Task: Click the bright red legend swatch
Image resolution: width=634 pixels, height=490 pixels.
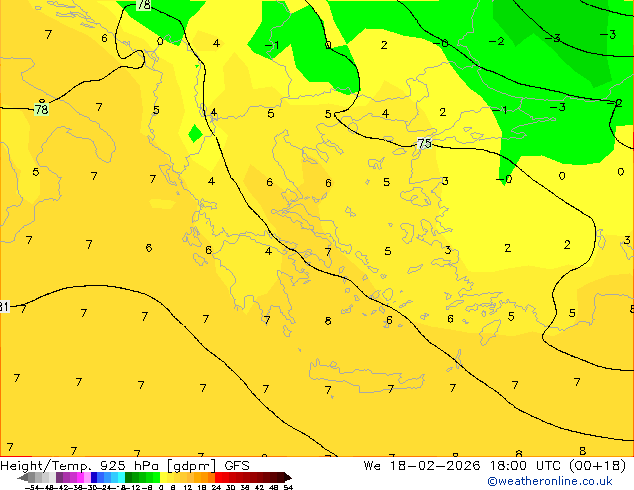Action: [218, 477]
